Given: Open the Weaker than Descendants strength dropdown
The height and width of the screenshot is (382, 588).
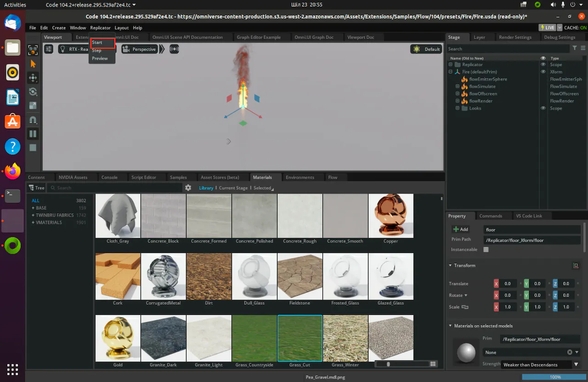Looking at the screenshot, I should (x=576, y=365).
